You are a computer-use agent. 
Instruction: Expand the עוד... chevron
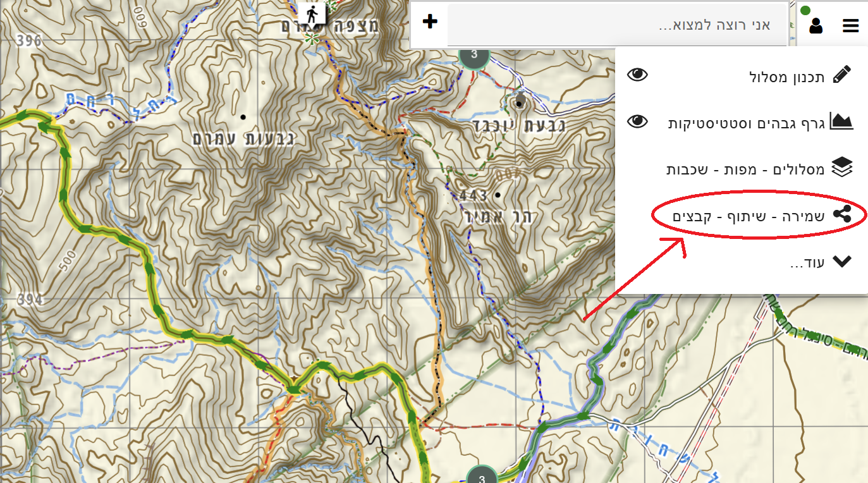pos(841,262)
